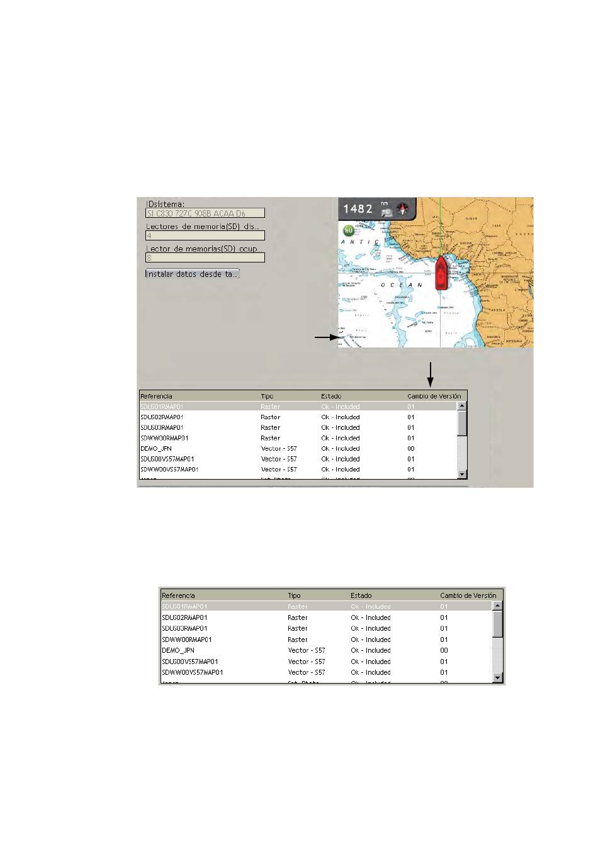The height and width of the screenshot is (868, 598).
Task: Click the red compass north icon on chart
Action: click(x=403, y=209)
